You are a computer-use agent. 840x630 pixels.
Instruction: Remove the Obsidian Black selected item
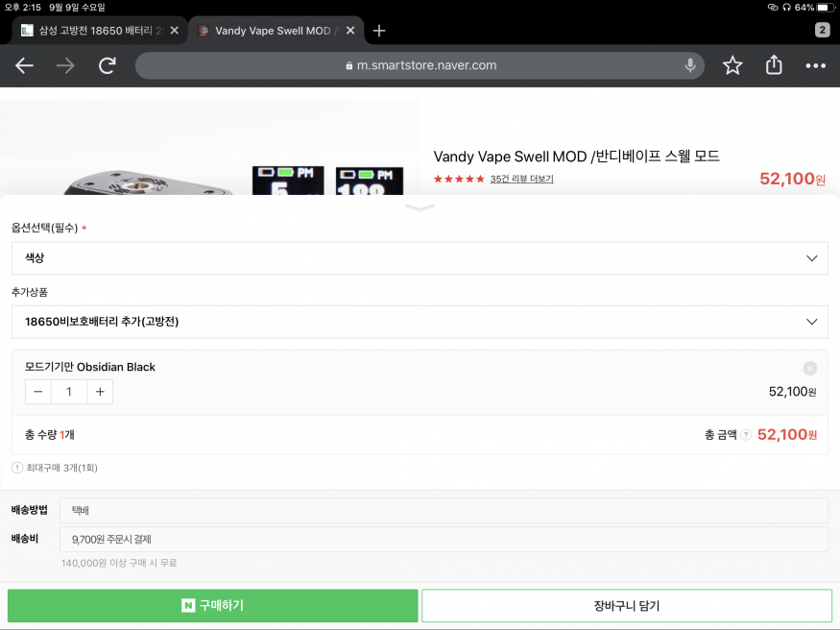click(x=809, y=368)
